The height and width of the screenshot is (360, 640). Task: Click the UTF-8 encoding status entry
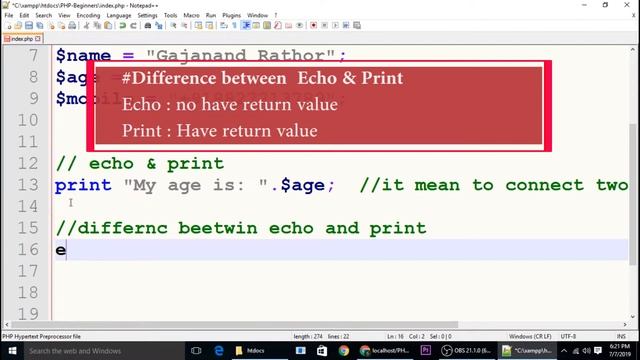tap(568, 336)
